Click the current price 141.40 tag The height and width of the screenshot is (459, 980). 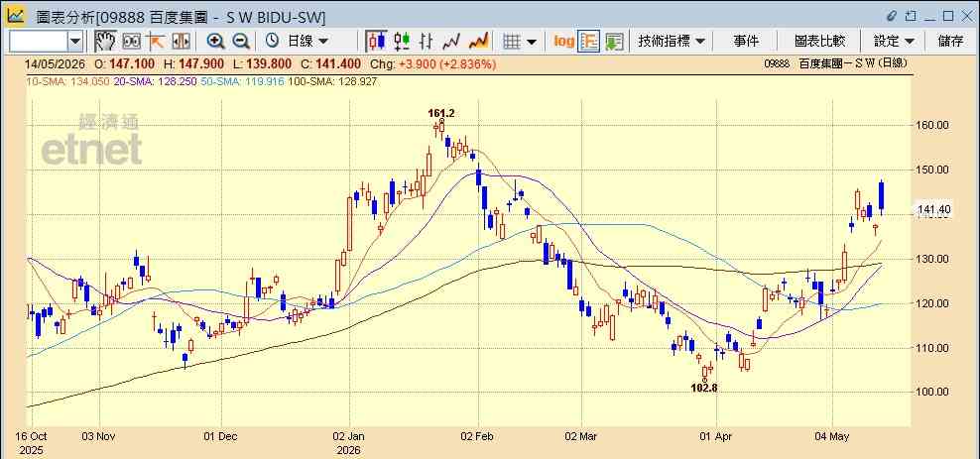coord(934,210)
